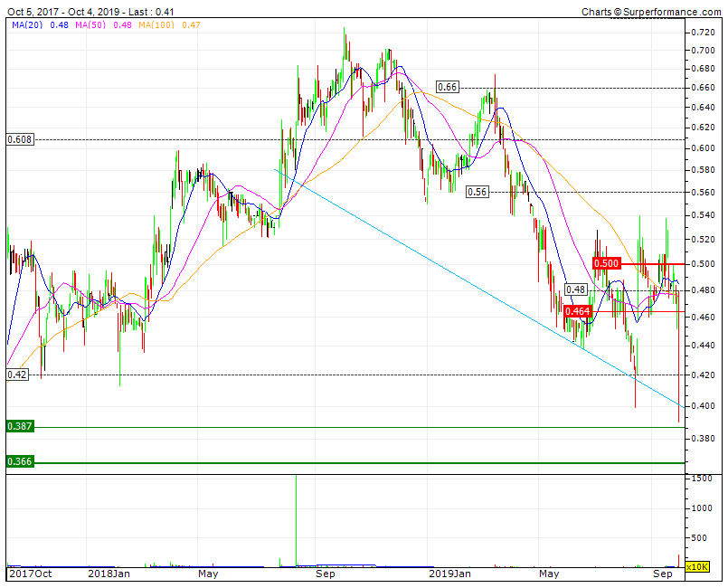728x588 pixels.
Task: Click the x10K volume scale badge
Action: pos(697,567)
